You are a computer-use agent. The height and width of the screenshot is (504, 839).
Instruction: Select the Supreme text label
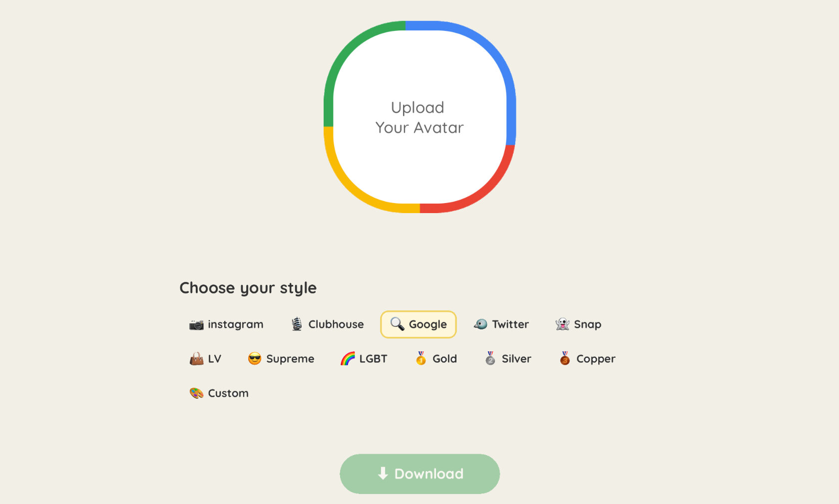coord(290,359)
